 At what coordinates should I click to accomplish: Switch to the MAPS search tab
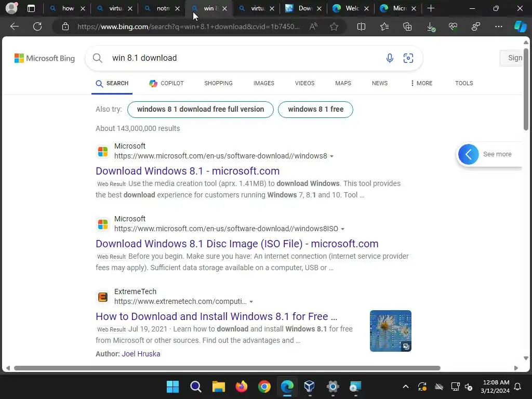click(x=343, y=83)
